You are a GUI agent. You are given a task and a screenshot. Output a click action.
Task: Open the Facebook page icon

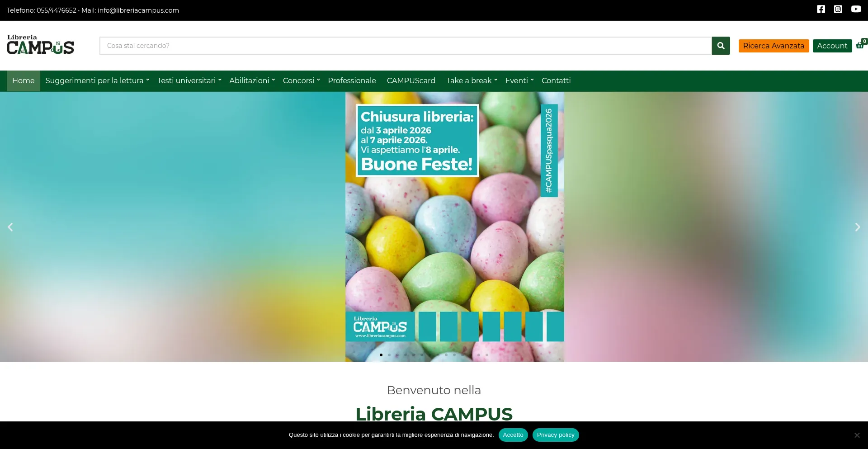pos(821,9)
